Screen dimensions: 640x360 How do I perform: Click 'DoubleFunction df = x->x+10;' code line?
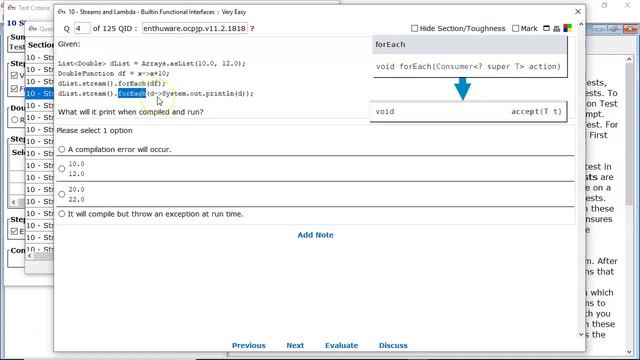point(113,73)
